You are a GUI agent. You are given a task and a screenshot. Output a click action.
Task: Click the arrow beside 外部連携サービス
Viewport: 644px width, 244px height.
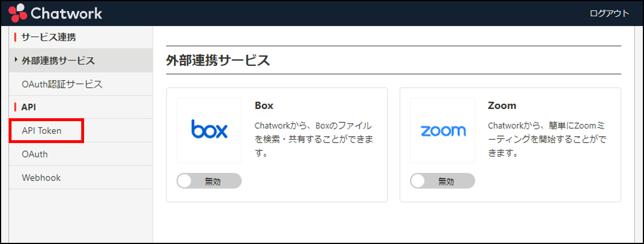pyautogui.click(x=16, y=61)
